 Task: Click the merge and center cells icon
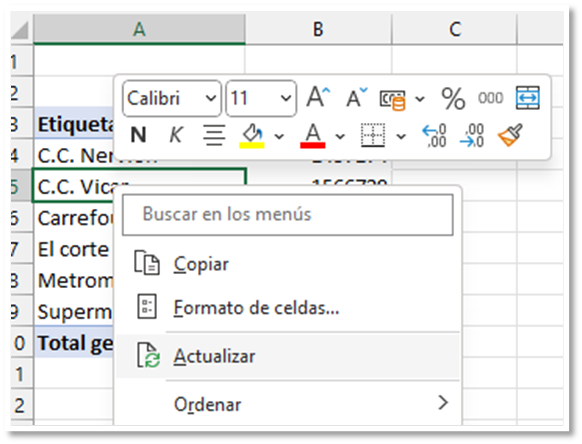[527, 98]
